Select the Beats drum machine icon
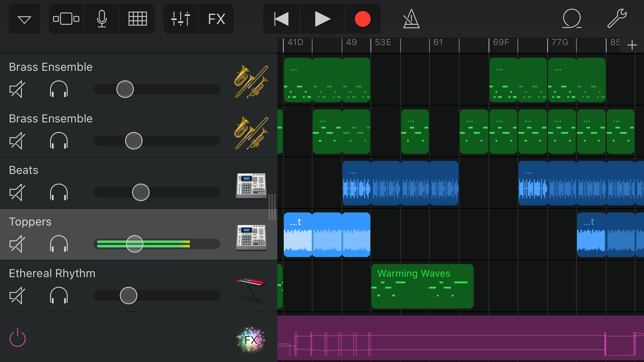Viewport: 644px width, 362px height. (251, 186)
